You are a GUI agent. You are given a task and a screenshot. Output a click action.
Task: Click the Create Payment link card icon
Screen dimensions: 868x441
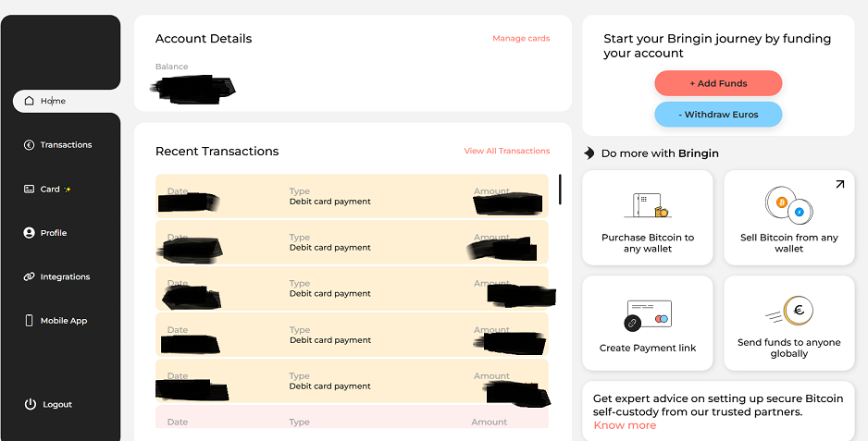[x=647, y=315]
